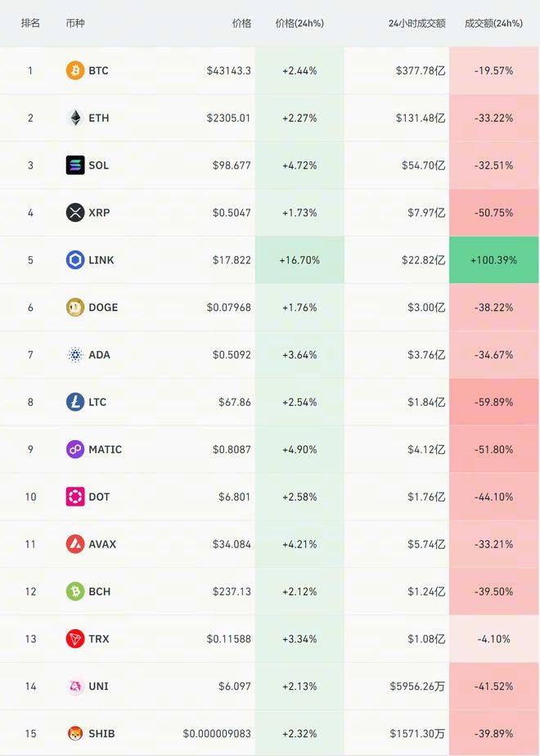Viewport: 540px width, 756px height.
Task: Click the 排名 rank column header
Action: pos(29,24)
